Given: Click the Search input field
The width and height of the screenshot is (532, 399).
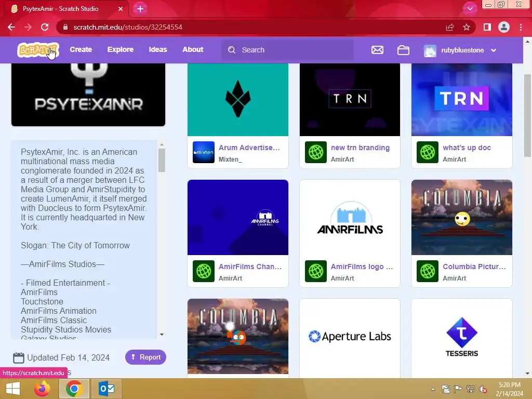Looking at the screenshot, I should [x=288, y=50].
